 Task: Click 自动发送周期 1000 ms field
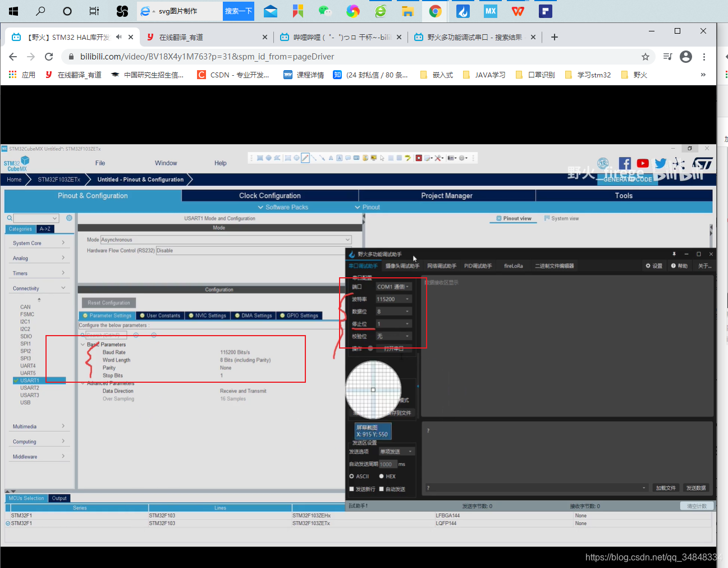tap(387, 464)
